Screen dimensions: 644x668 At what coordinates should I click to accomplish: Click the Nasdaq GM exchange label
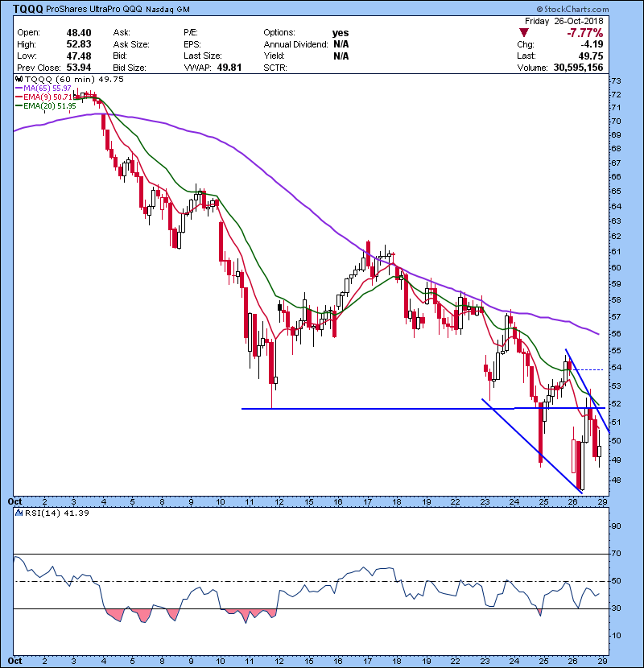[x=168, y=10]
